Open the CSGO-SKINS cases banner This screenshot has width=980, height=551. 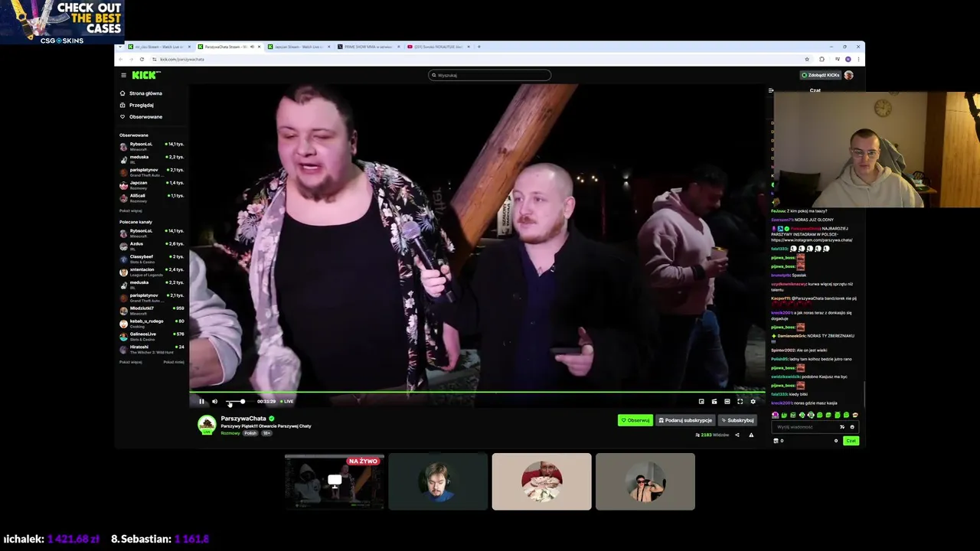click(61, 21)
